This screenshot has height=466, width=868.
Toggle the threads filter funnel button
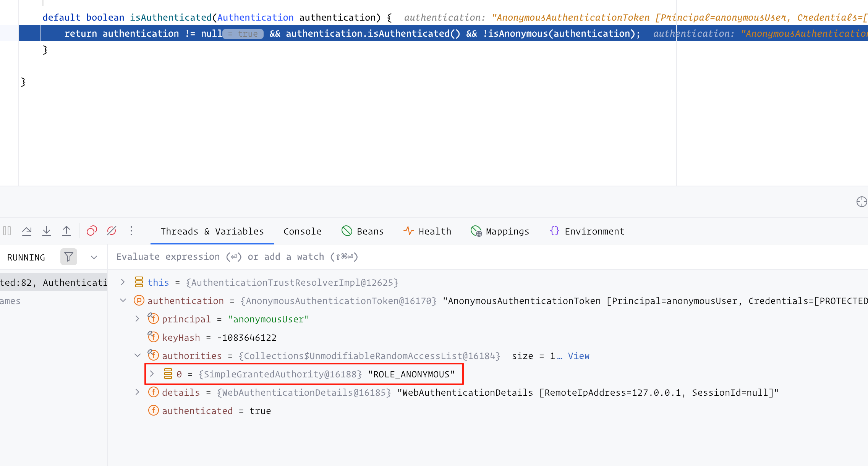(x=69, y=257)
